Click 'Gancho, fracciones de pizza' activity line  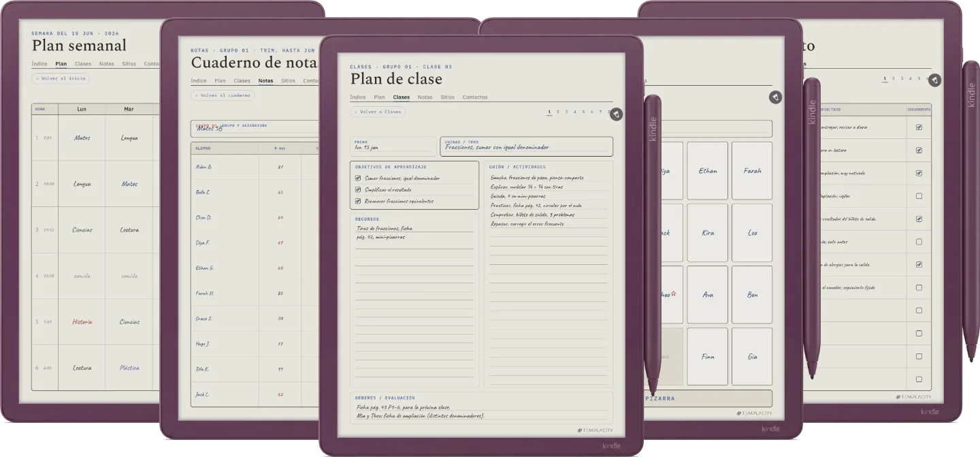click(537, 178)
